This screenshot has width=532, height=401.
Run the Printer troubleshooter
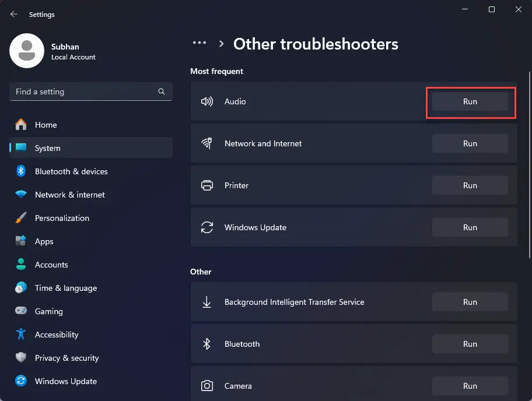tap(470, 185)
